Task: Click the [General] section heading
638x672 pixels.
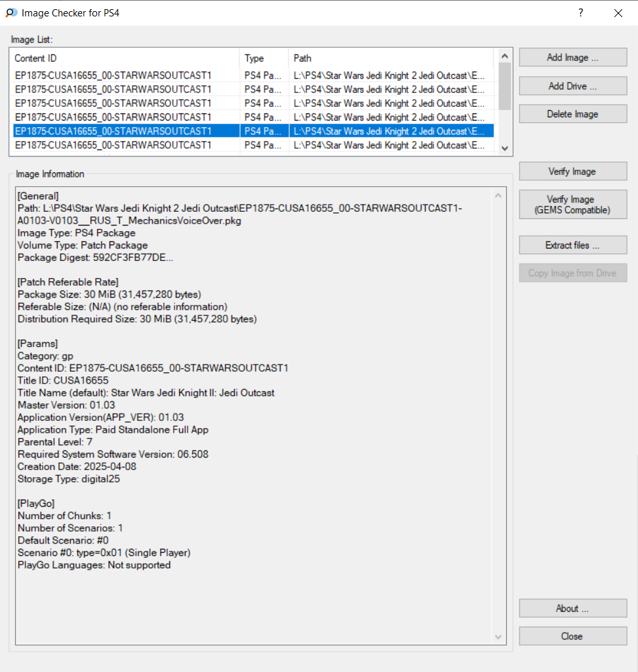Action: [38, 196]
